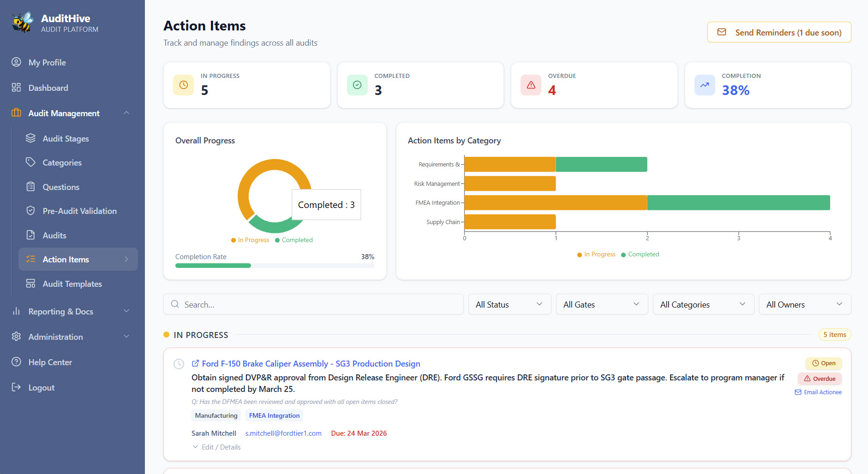Open Audit Stages in sidebar

[66, 139]
